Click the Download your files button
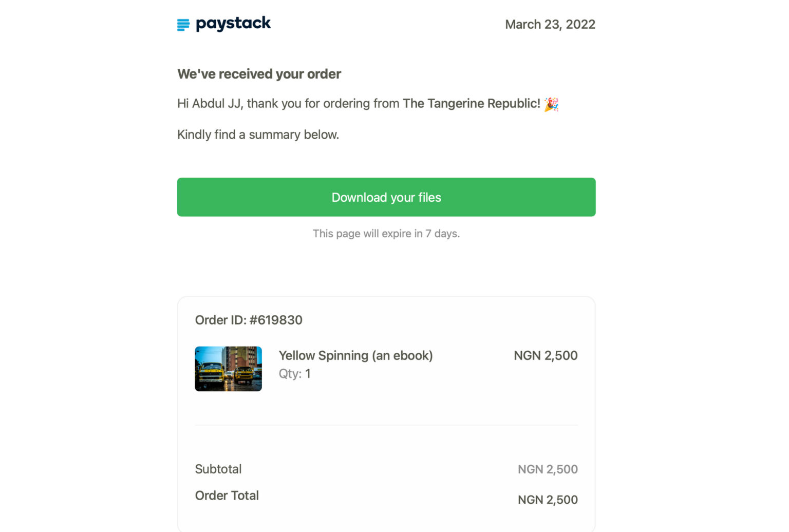The height and width of the screenshot is (532, 789). [x=386, y=197]
